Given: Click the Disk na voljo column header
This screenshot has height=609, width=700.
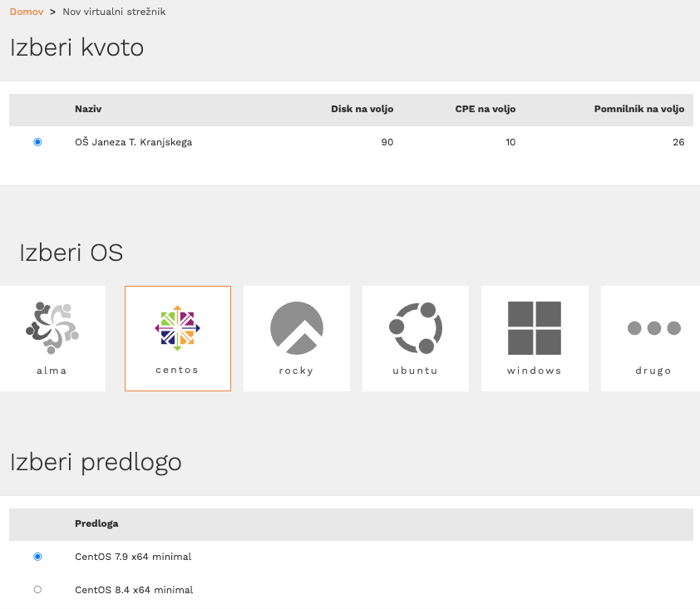Looking at the screenshot, I should tap(362, 109).
